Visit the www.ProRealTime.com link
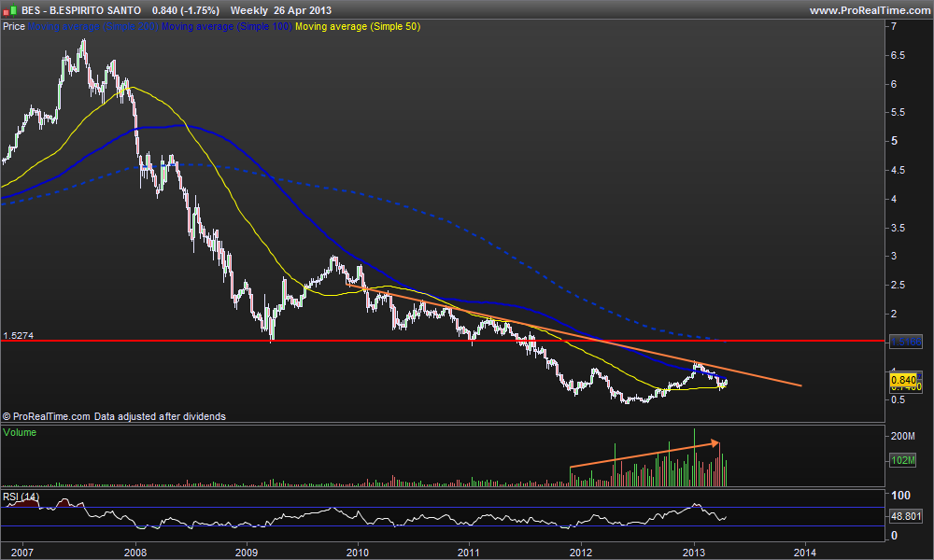Screen dimensions: 934x560 tap(870, 10)
